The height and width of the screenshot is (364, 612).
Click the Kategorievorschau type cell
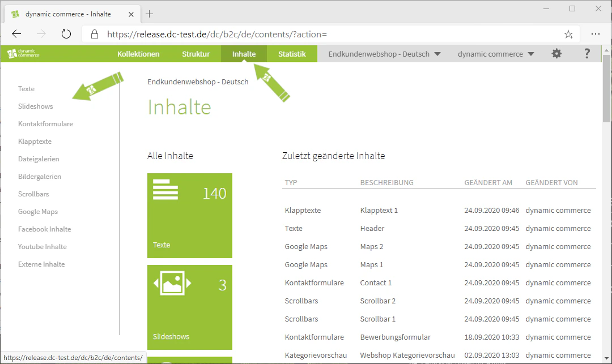point(316,355)
